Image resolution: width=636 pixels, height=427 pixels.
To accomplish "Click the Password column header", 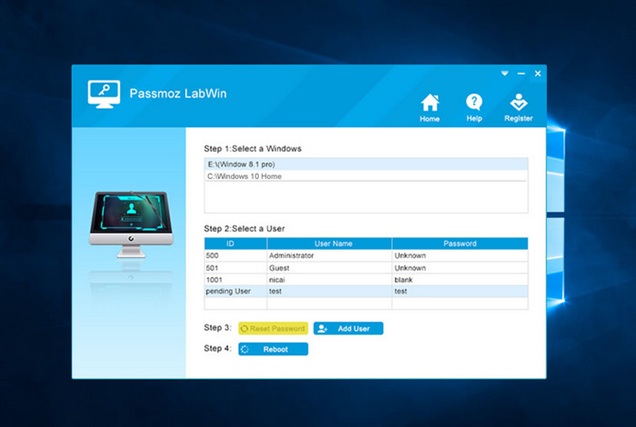I will click(459, 243).
